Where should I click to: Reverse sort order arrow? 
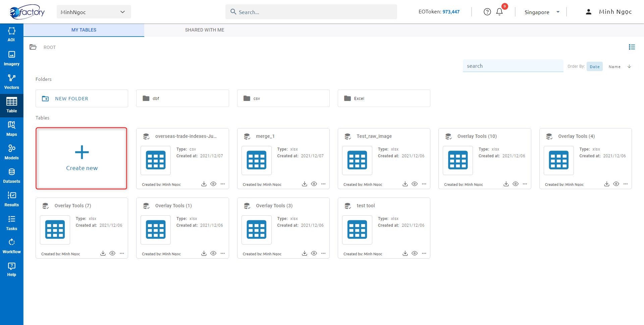pyautogui.click(x=629, y=66)
